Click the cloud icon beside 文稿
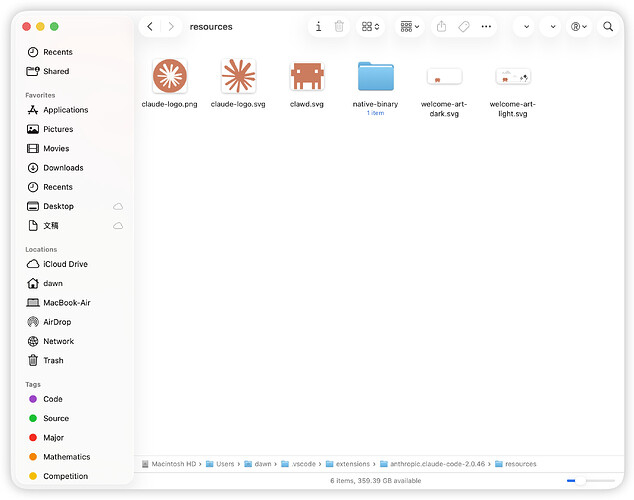 tap(118, 226)
